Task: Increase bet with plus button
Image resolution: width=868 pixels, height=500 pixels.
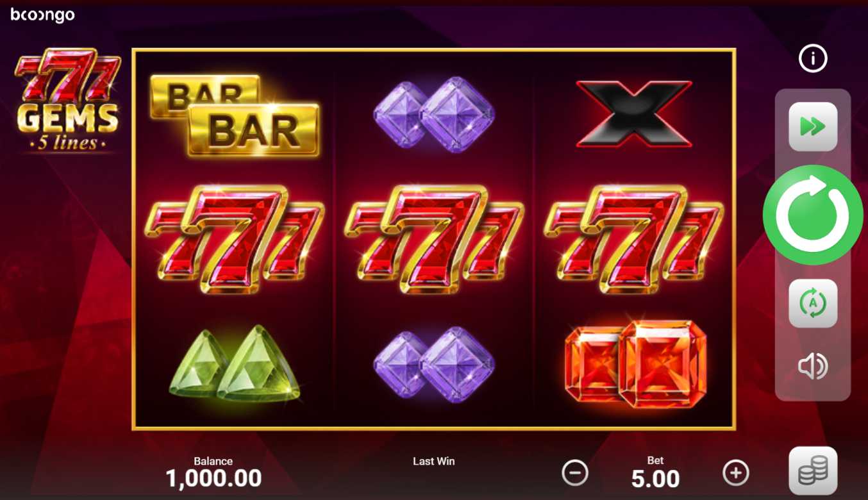Action: [736, 473]
